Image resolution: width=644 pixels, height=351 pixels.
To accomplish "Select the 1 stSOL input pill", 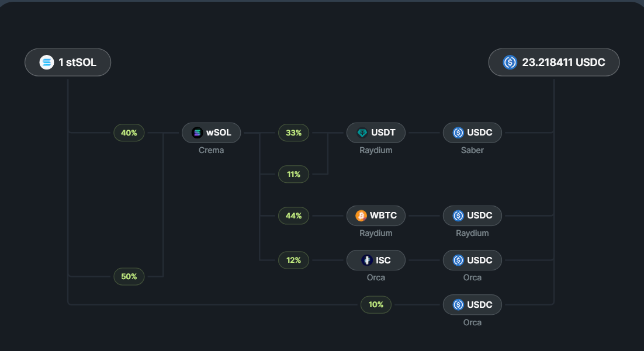I will [68, 62].
